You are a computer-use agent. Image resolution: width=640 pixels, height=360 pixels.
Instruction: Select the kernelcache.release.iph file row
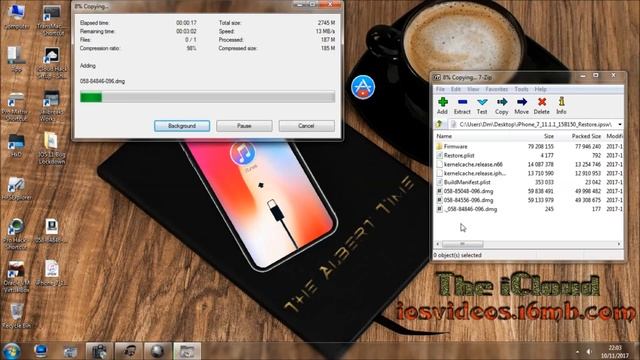click(529, 173)
